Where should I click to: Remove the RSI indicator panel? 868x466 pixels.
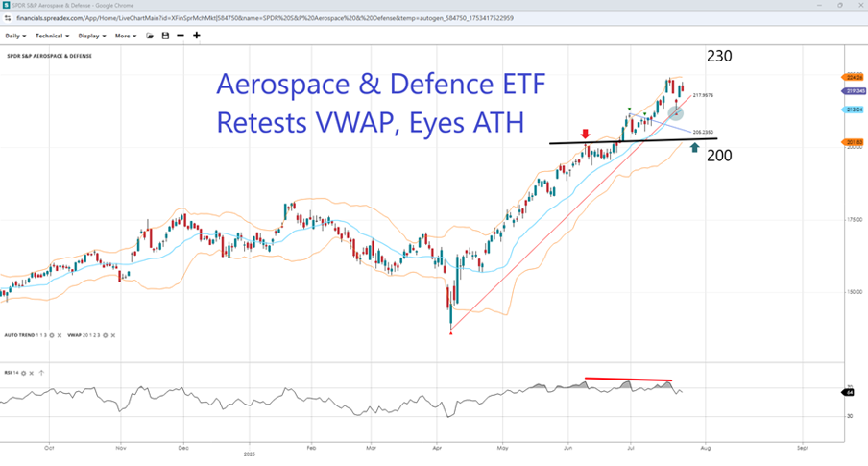32,371
